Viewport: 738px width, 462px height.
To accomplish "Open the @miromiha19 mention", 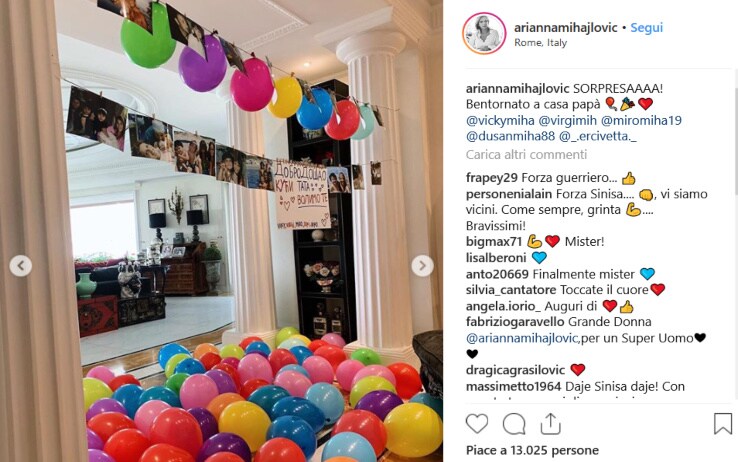I will (x=641, y=120).
